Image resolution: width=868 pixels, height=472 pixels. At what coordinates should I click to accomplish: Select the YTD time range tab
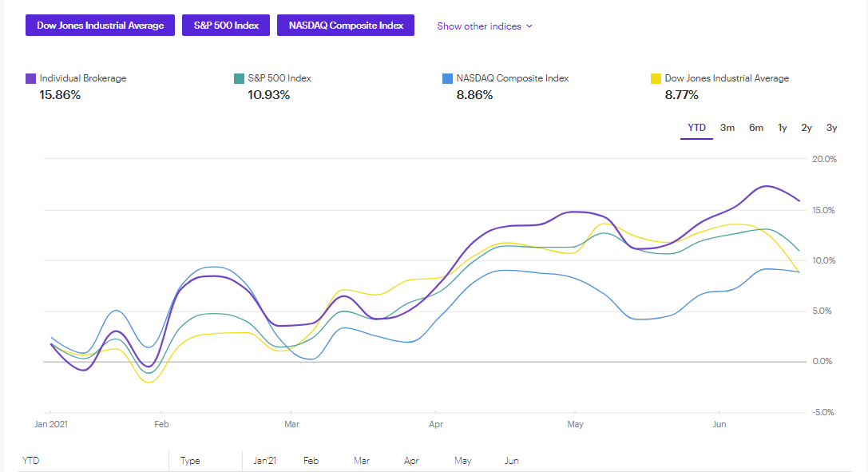click(x=696, y=128)
